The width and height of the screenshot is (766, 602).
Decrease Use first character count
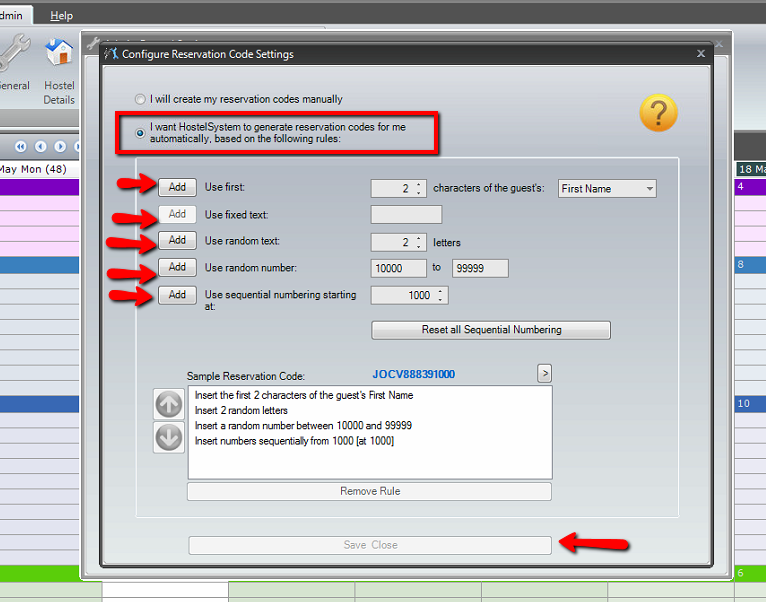(419, 193)
